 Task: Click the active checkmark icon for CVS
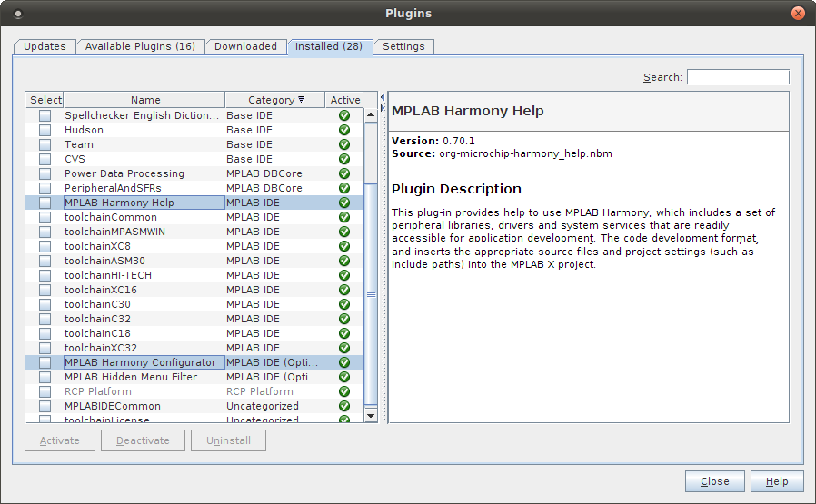[344, 159]
